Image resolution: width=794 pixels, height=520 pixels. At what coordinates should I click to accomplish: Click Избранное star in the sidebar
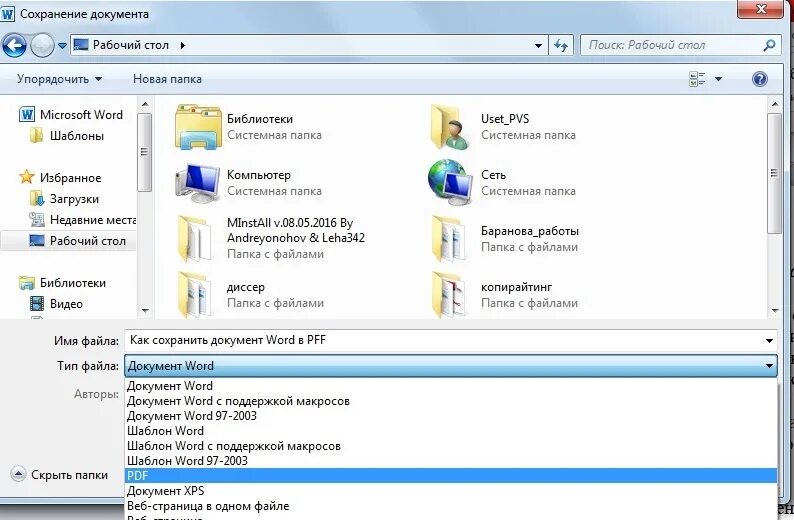point(26,177)
